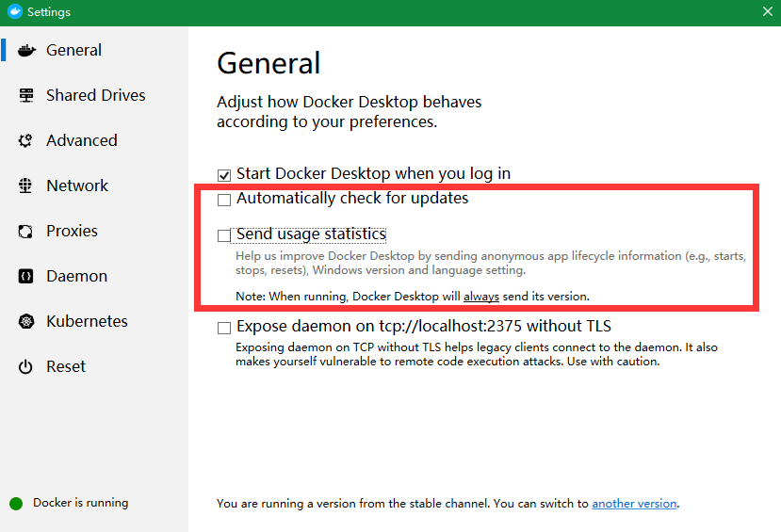Enable Expose daemon on tcp://localhost:2375 checkbox
Image resolution: width=781 pixels, height=532 pixels.
[x=224, y=328]
